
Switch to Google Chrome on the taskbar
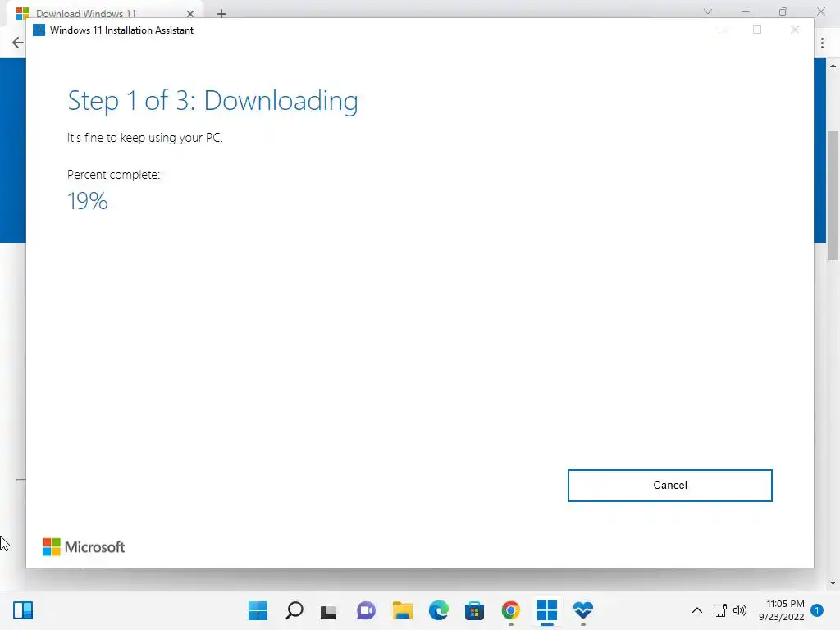[510, 610]
